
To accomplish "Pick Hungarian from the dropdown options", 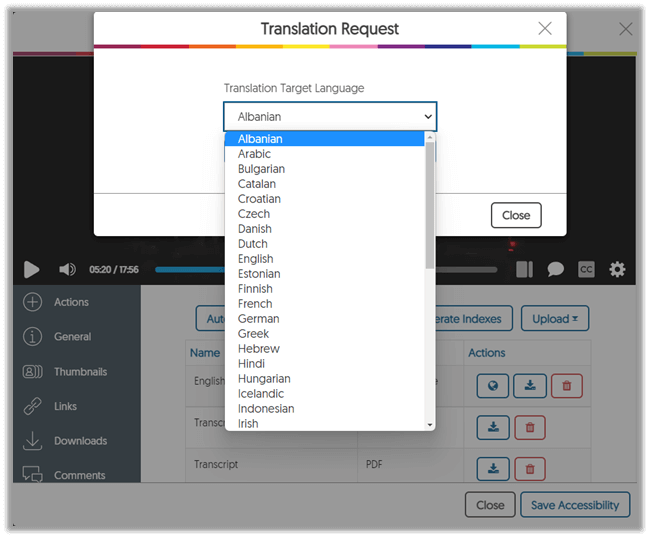I will tap(264, 379).
